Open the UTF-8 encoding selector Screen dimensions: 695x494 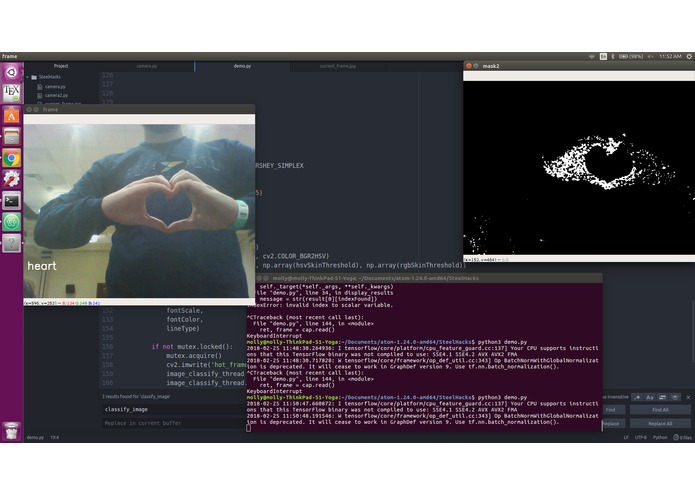pyautogui.click(x=640, y=437)
